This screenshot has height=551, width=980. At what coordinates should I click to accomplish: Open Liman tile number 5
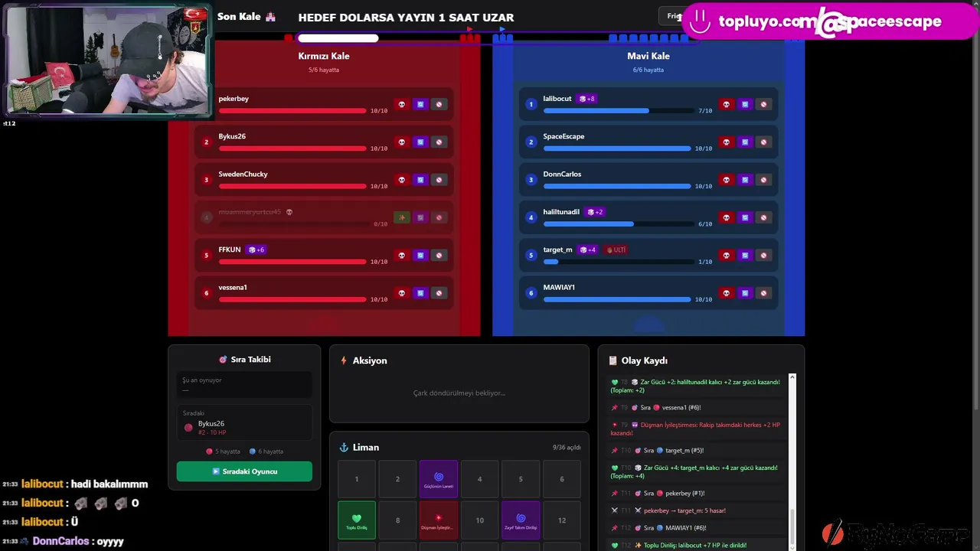click(521, 479)
